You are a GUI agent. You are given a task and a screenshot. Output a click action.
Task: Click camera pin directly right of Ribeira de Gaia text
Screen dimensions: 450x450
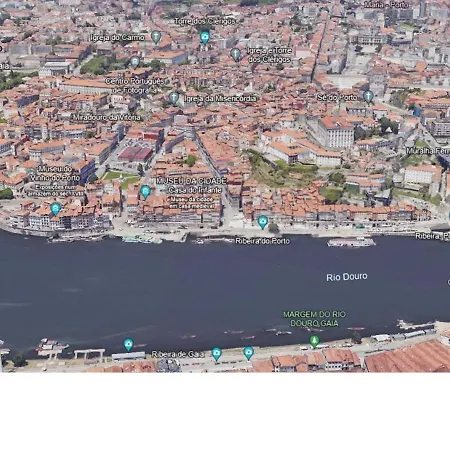[217, 354]
